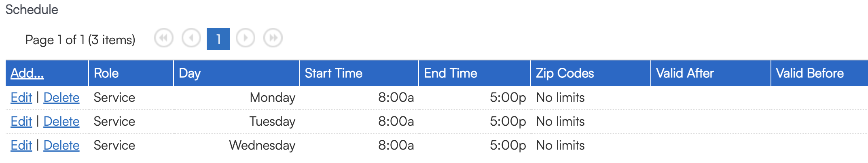
Task: Go to first page of schedule
Action: click(x=164, y=39)
